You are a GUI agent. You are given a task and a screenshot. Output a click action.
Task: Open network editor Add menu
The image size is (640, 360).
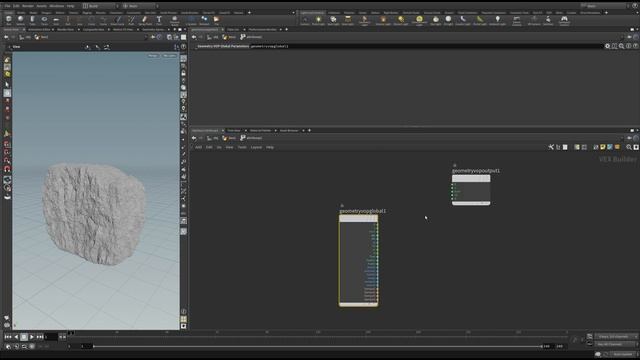[198, 147]
